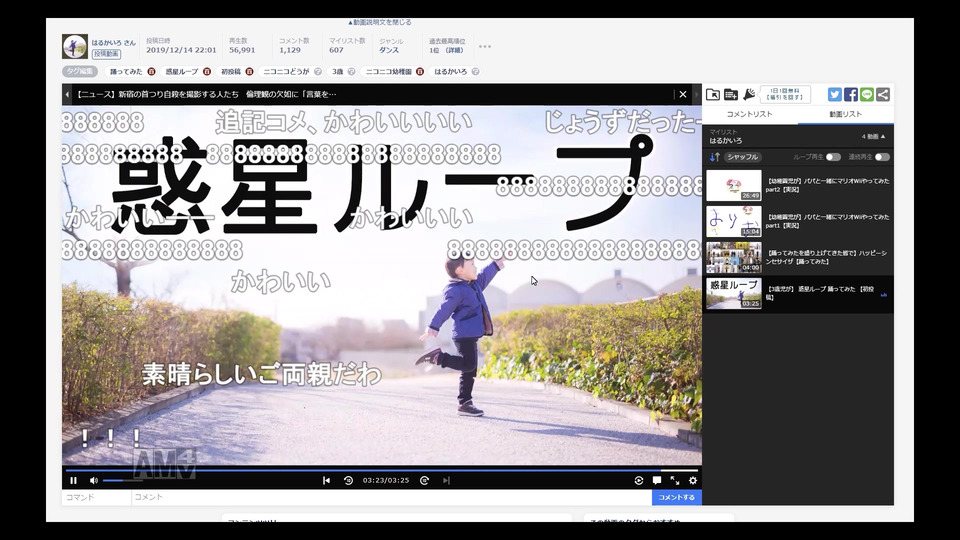
Task: Open the three-dots more info menu
Action: coord(485,47)
